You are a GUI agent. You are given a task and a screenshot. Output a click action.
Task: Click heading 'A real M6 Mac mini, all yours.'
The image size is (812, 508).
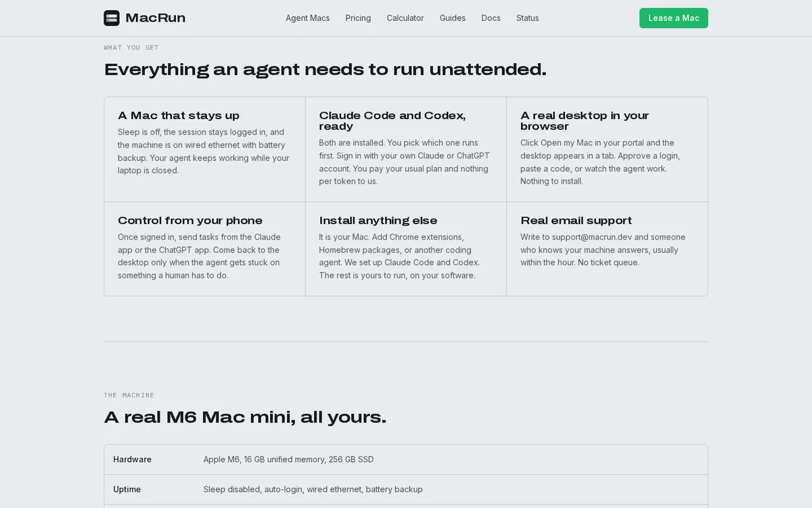pyautogui.click(x=245, y=417)
